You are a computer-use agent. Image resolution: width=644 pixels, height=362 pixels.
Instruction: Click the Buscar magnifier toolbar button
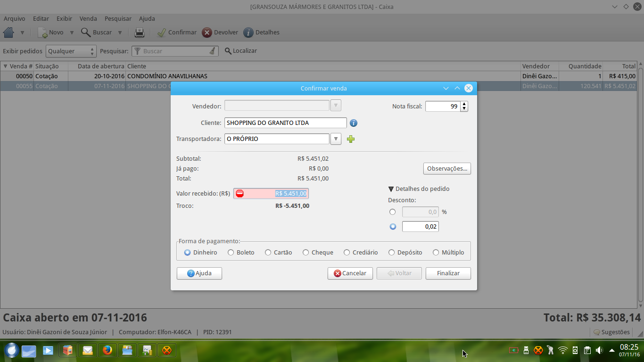pos(96,33)
